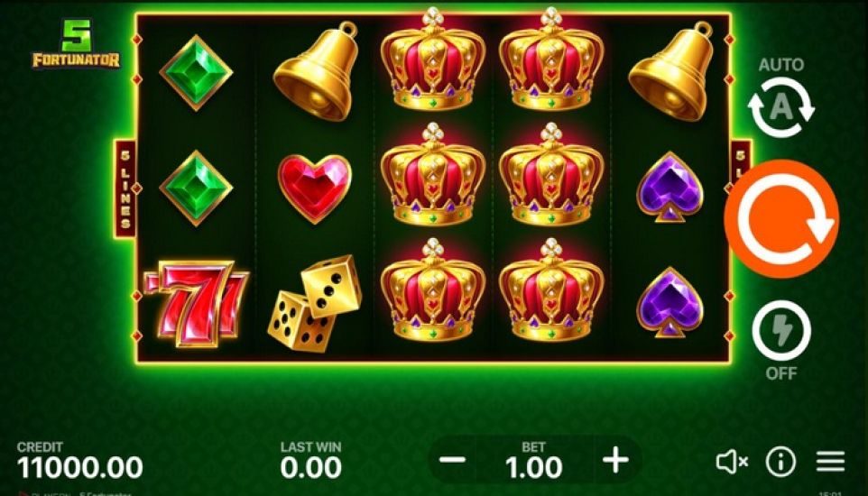Unmute the game sound
The image size is (868, 496).
point(732,461)
